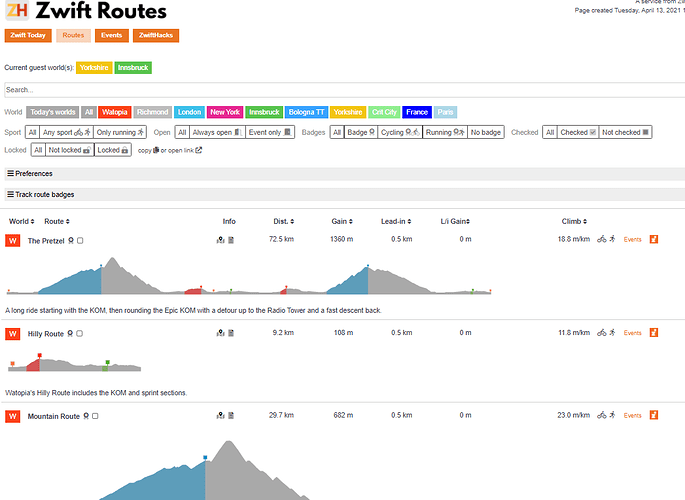685x500 pixels.
Task: Open The Pretzel Events link
Action: [x=632, y=239]
